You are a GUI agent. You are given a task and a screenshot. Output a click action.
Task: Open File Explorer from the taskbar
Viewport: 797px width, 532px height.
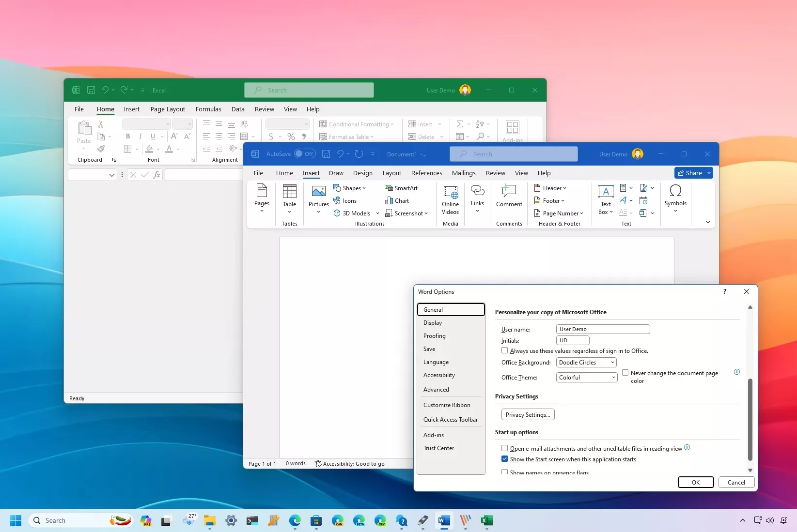point(210,521)
